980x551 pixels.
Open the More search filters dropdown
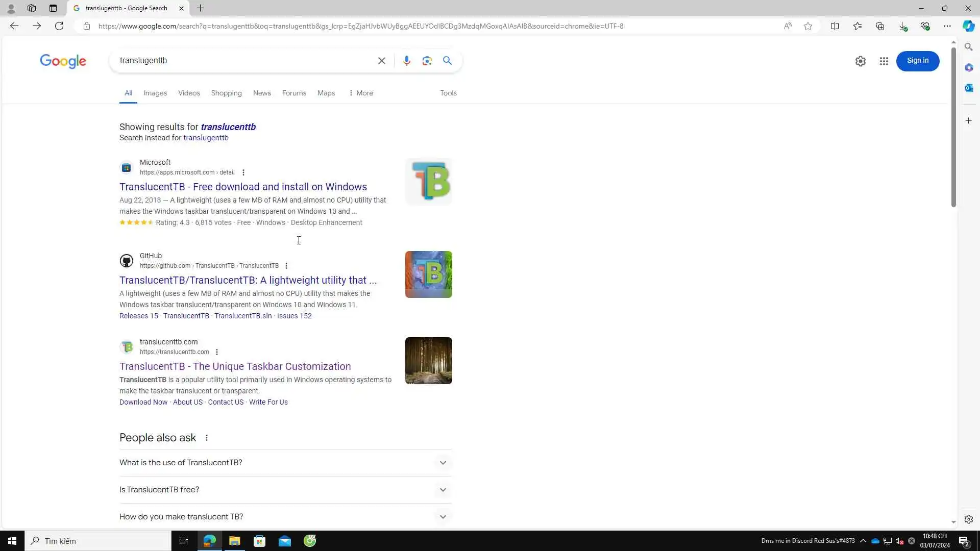click(x=360, y=93)
